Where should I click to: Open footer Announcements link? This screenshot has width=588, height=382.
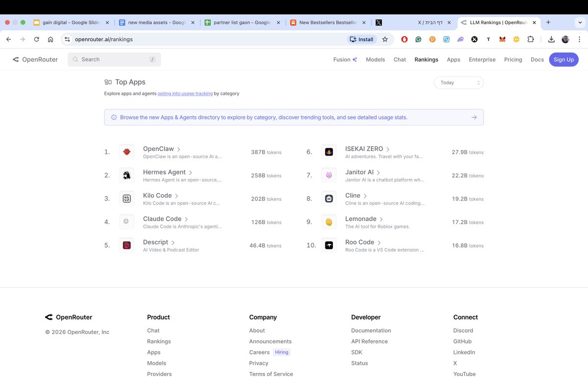[x=270, y=341]
